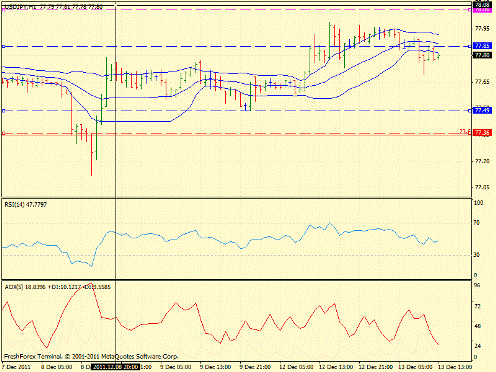Image resolution: width=496 pixels, height=372 pixels.
Task: Click the blue 77.49 price label
Action: coord(482,110)
